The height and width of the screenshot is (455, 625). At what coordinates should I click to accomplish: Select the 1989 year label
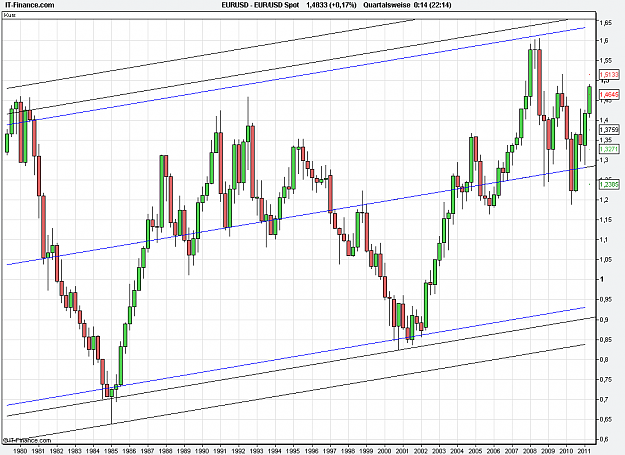tap(184, 451)
